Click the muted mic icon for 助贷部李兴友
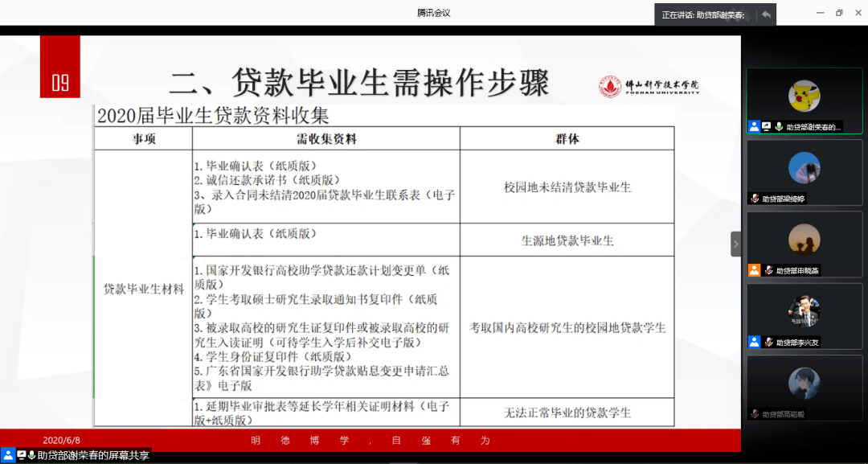Image resolution: width=868 pixels, height=464 pixels. tap(768, 343)
